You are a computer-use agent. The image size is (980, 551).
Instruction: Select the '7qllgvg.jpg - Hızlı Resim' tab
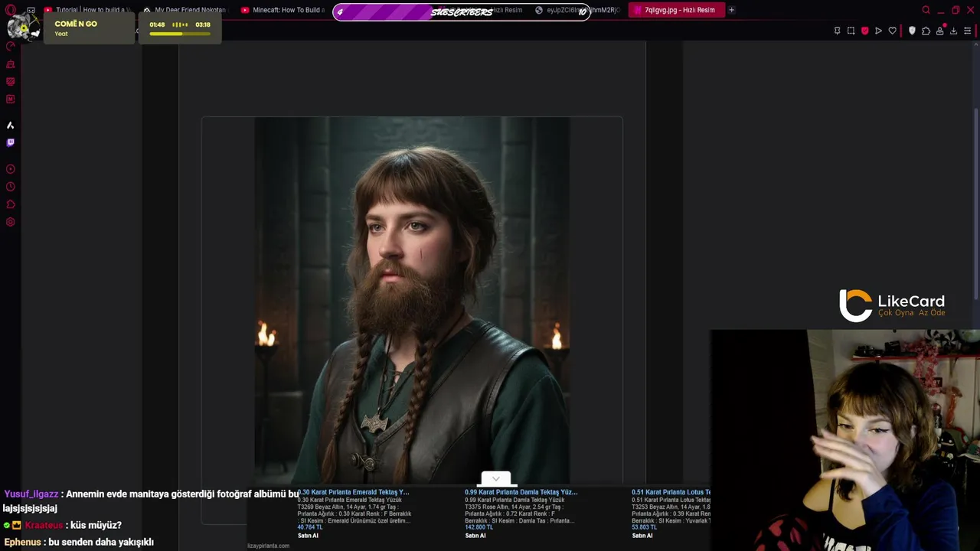tap(677, 10)
